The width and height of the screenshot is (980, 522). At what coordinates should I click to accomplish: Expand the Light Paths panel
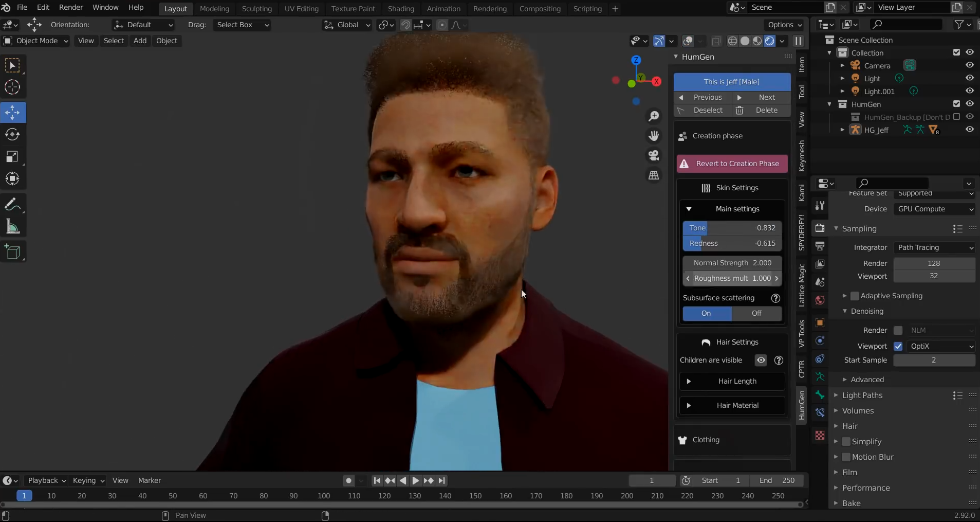click(x=862, y=395)
